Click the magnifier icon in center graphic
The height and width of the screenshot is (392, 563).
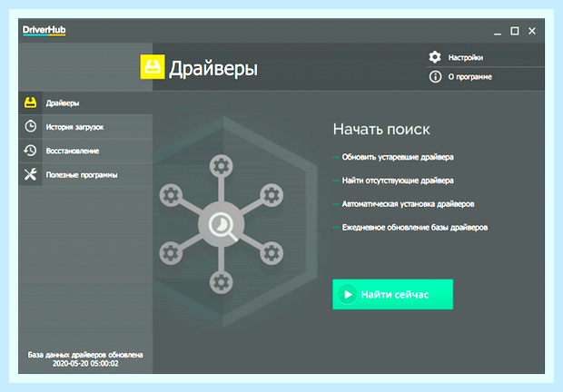pyautogui.click(x=222, y=226)
